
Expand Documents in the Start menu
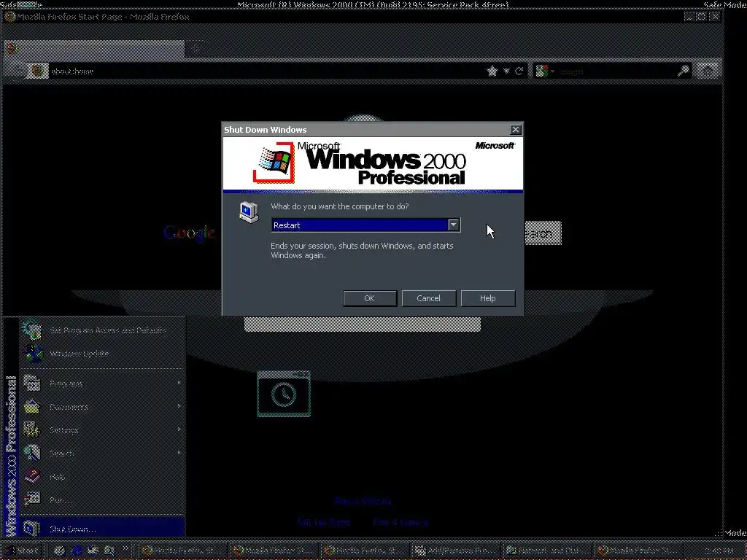coord(102,407)
